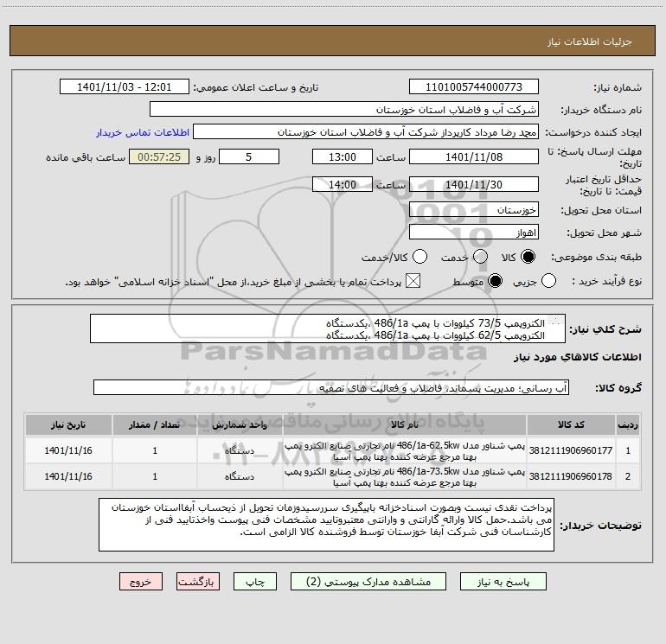Click the buyer notes text area
This screenshot has width=666, height=644.
pos(326,525)
